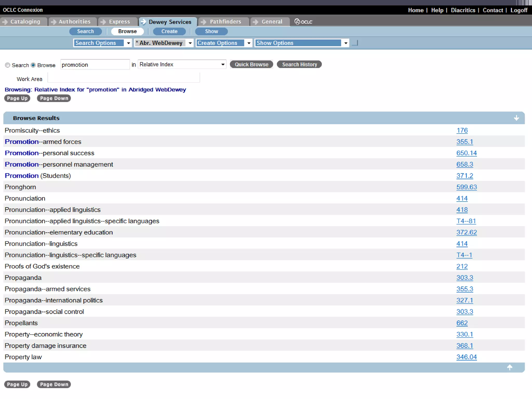
Task: Click the arrow icon on Pathfinders tab
Action: (x=204, y=22)
